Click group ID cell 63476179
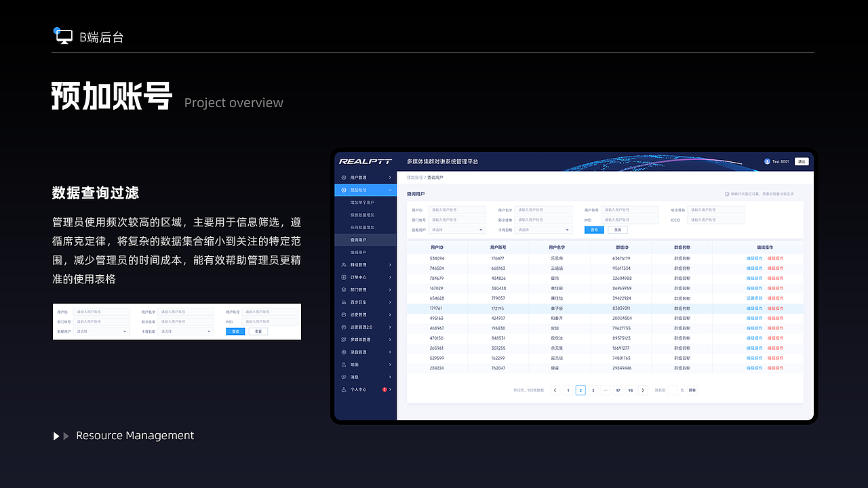The width and height of the screenshot is (868, 488). tap(621, 258)
